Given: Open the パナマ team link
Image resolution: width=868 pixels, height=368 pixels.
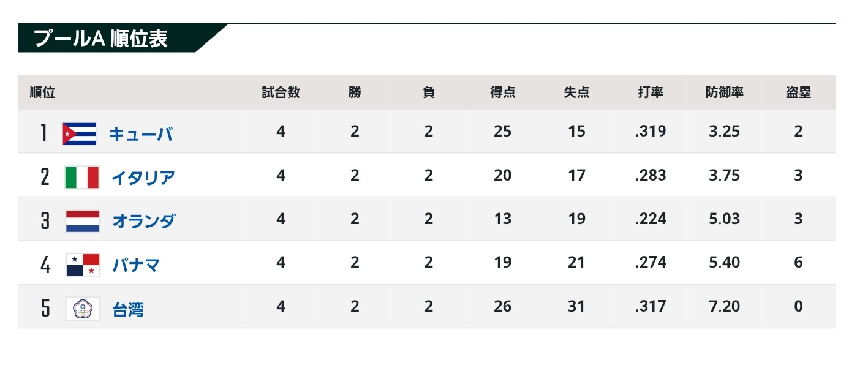Looking at the screenshot, I should [x=136, y=265].
